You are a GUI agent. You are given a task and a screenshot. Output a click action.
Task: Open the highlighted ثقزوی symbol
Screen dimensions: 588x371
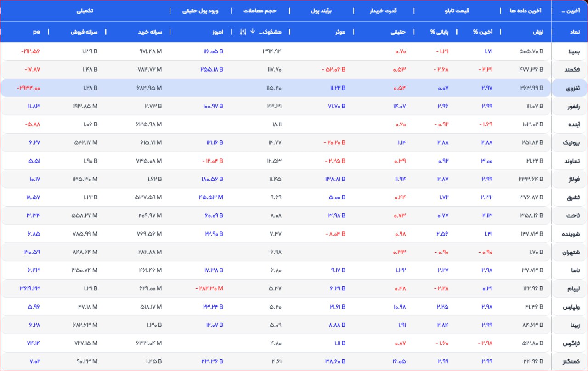coord(571,88)
